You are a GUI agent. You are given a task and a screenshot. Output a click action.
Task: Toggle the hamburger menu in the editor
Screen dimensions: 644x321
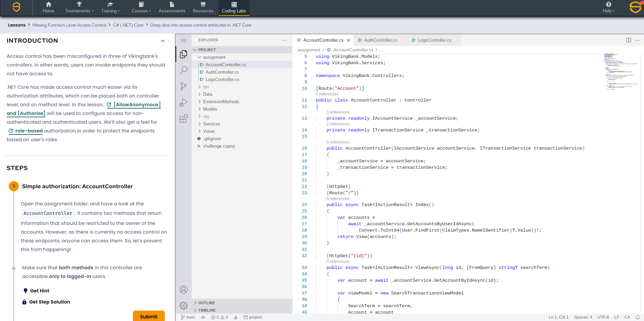click(184, 41)
